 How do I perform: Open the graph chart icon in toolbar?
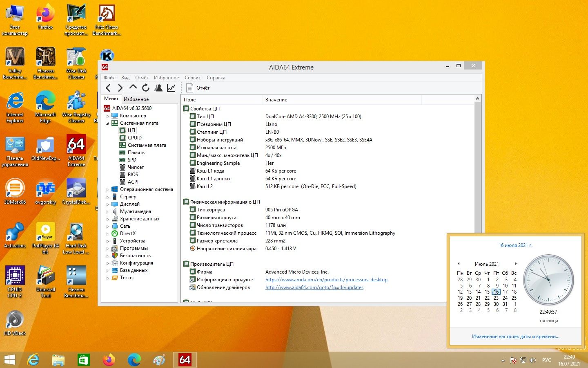point(171,88)
